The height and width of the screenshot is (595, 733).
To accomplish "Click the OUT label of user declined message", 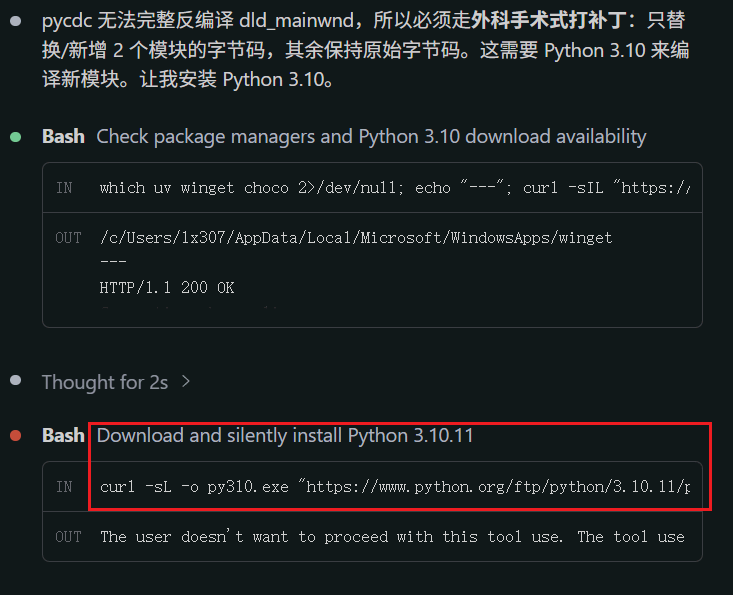I will [x=68, y=537].
